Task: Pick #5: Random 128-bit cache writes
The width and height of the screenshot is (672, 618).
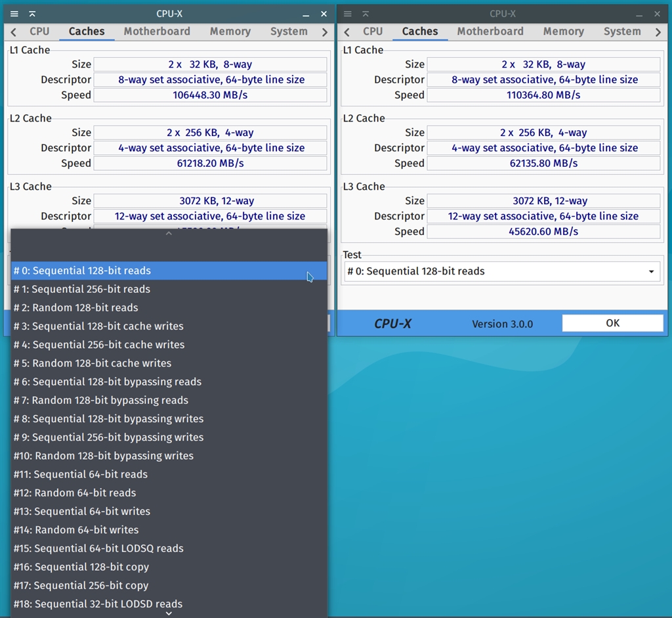Action: [169, 363]
